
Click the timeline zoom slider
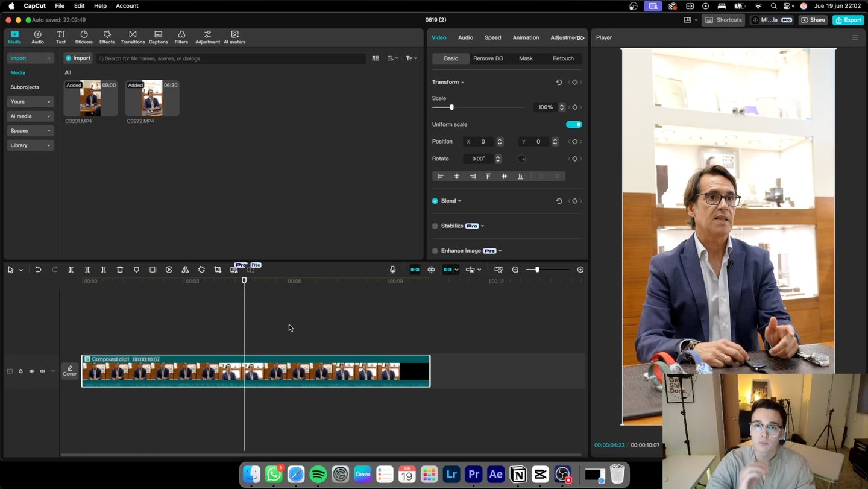(548, 270)
